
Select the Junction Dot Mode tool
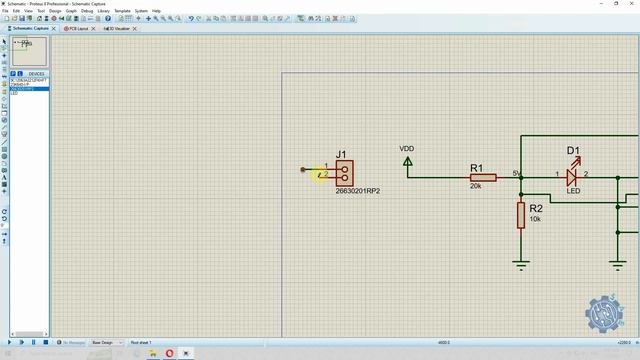point(4,56)
